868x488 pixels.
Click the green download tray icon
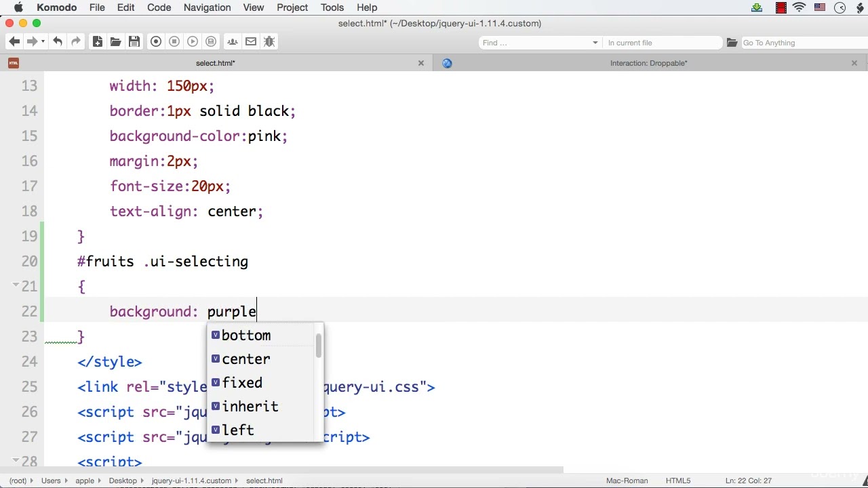click(x=757, y=7)
